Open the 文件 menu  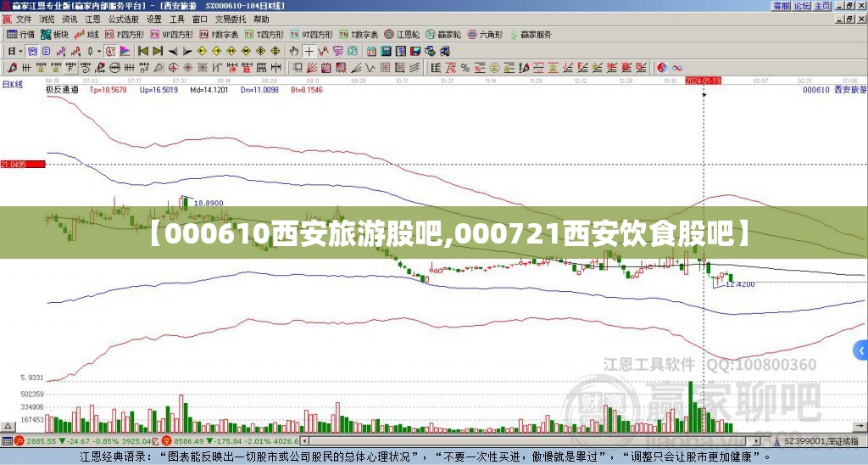24,20
